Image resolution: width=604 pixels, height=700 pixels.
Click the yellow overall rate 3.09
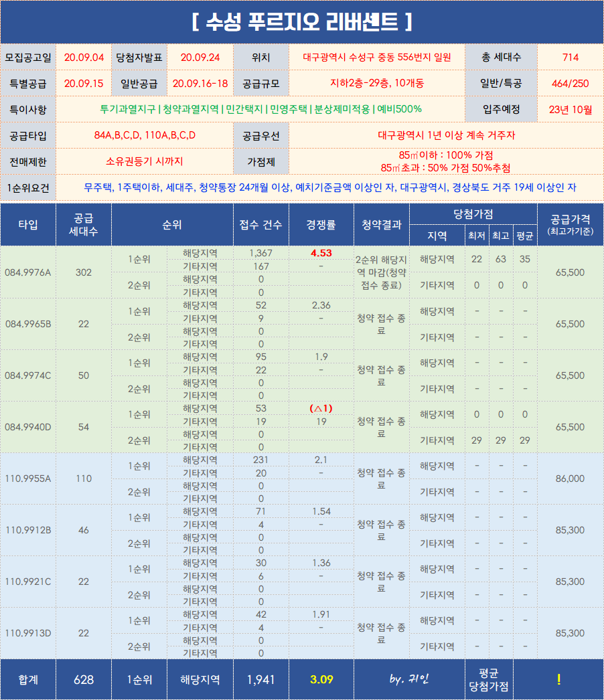(x=321, y=679)
